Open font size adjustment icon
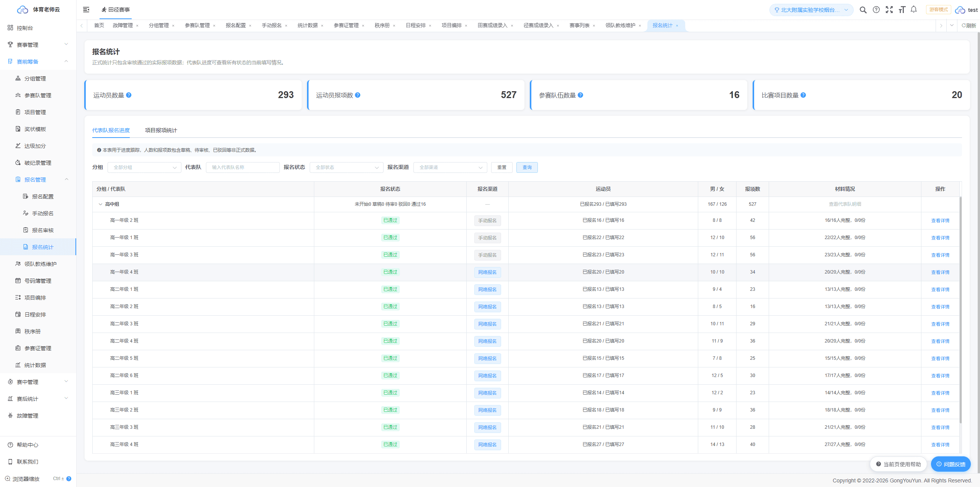Screen dimensions: 980x487 [x=902, y=10]
